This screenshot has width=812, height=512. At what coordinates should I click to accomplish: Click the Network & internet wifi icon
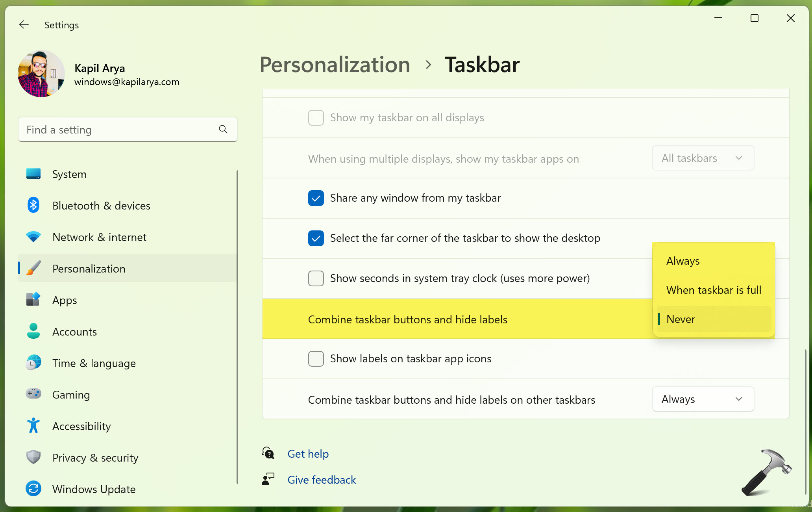tap(33, 237)
